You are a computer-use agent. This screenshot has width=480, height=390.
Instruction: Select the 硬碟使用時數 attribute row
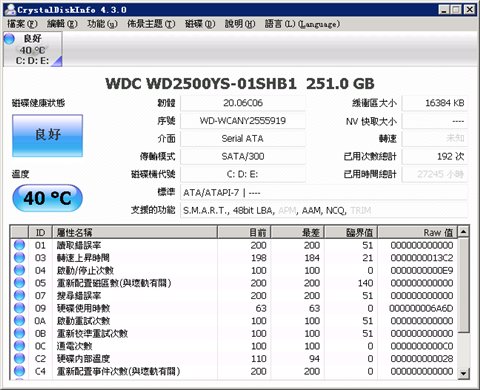(x=234, y=308)
